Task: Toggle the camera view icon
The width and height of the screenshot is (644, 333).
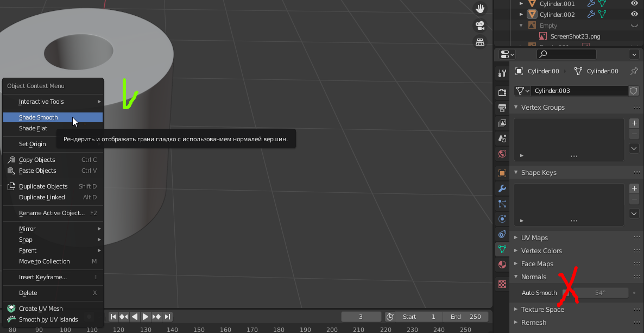Action: [x=479, y=26]
